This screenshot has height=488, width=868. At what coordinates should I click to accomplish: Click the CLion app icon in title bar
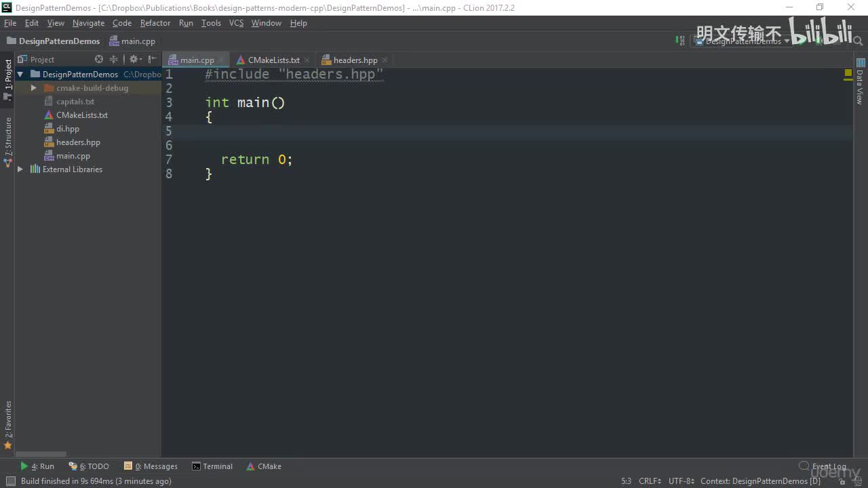(x=7, y=7)
